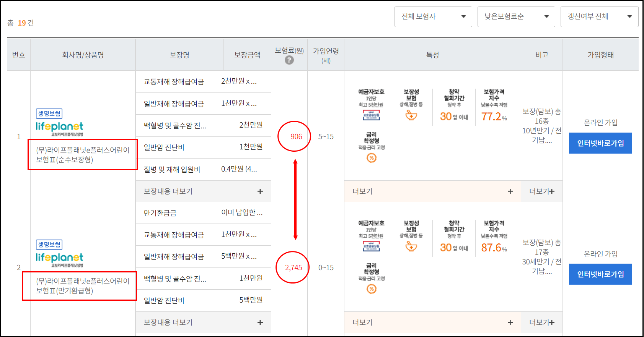The height and width of the screenshot is (337, 644).
Task: Click the premium help question-mark icon
Action: (289, 60)
